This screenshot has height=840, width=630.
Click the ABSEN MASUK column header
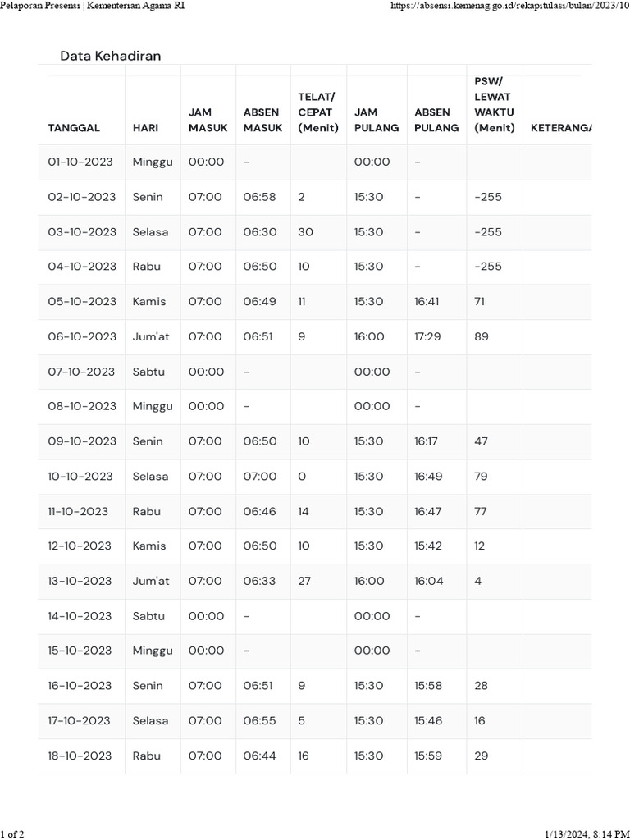[262, 120]
